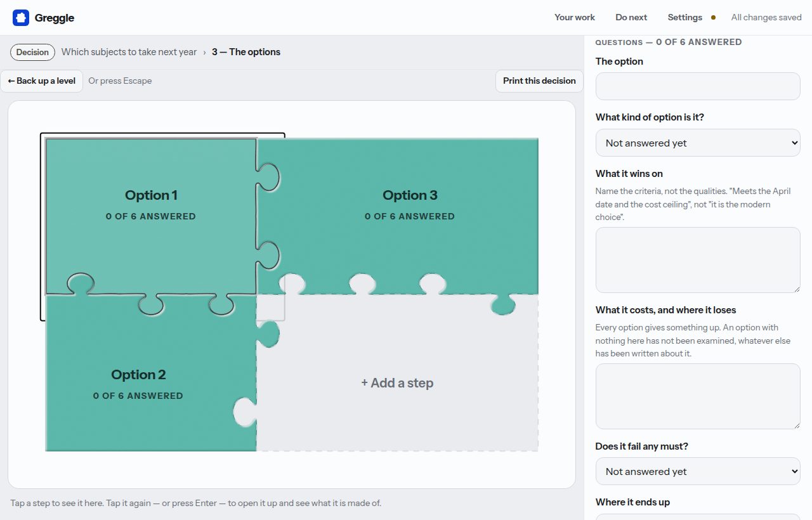The image size is (812, 520).
Task: Open 'Which subjects to take next year' breadcrumb
Action: pyautogui.click(x=129, y=52)
